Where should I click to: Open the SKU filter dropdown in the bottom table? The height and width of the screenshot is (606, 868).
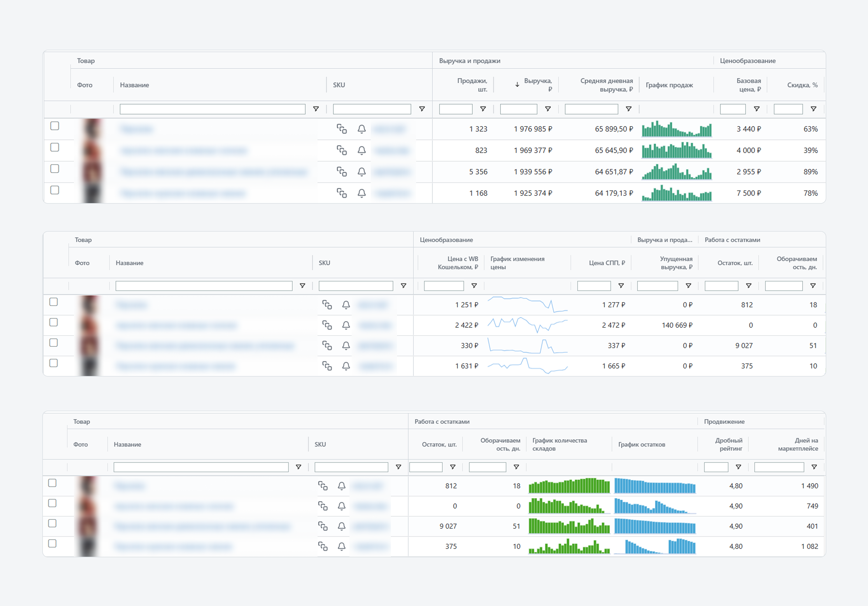[398, 467]
